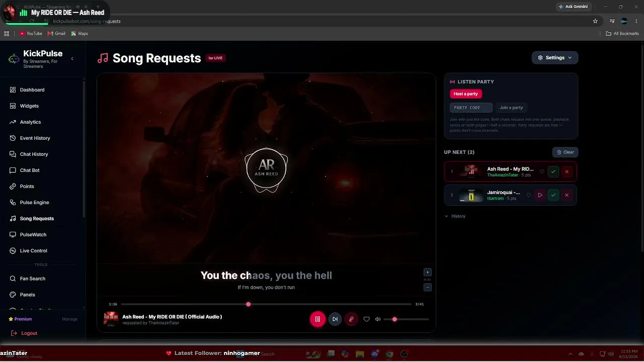Click the Host a party button
Screen dimensions: 644x362
(x=466, y=94)
